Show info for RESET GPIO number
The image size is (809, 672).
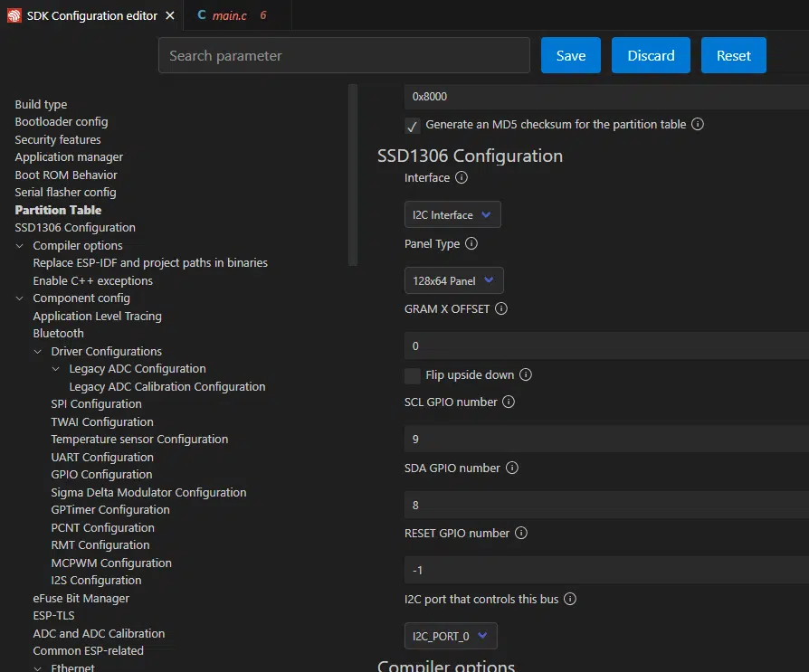(521, 533)
